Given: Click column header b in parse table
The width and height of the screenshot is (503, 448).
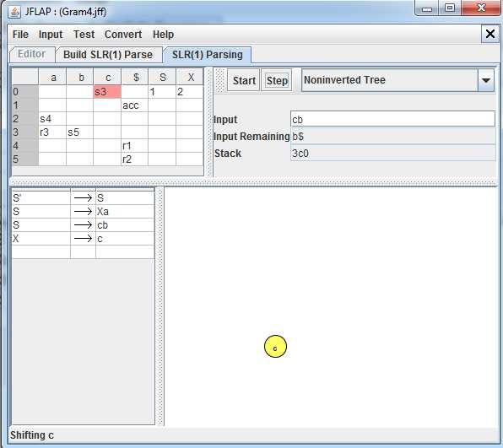Looking at the screenshot, I should click(x=80, y=78).
